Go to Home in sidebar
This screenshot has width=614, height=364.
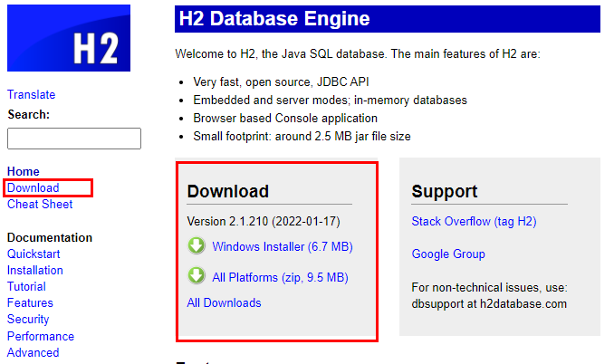click(24, 171)
